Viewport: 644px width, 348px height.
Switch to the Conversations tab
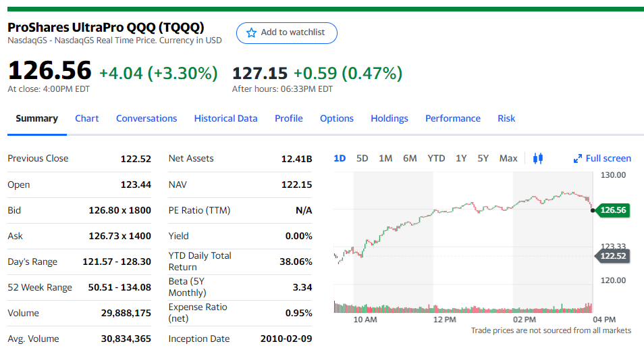146,118
